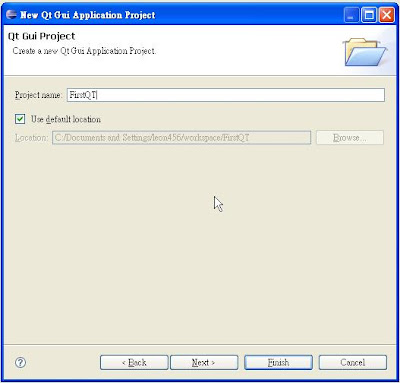Viewport: 400px width, 383px height.
Task: Click the Project name input field
Action: pyautogui.click(x=226, y=95)
